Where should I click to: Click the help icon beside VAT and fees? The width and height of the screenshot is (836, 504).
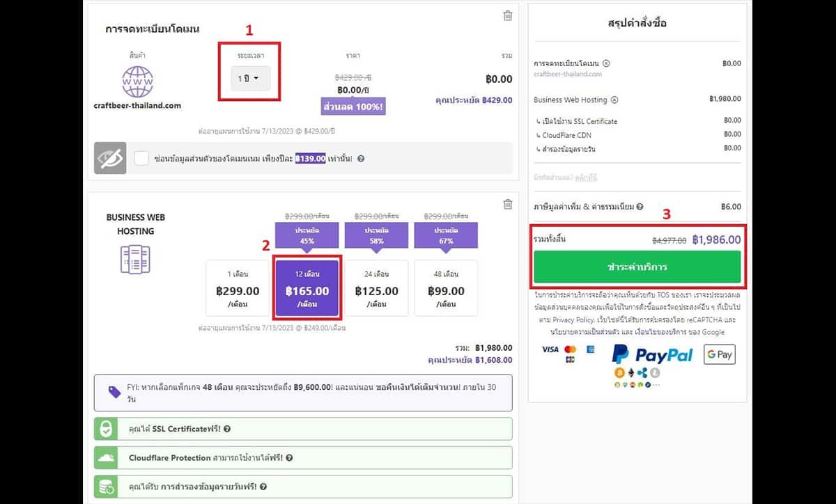pos(640,207)
